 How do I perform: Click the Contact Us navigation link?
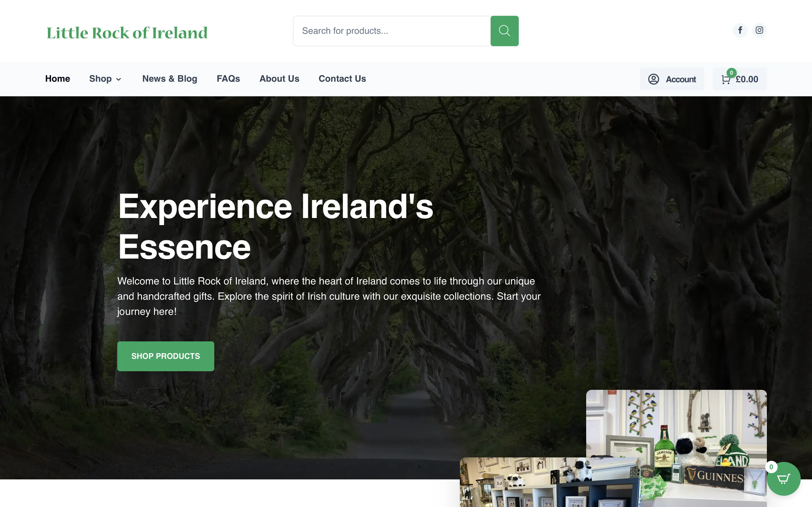tap(342, 78)
